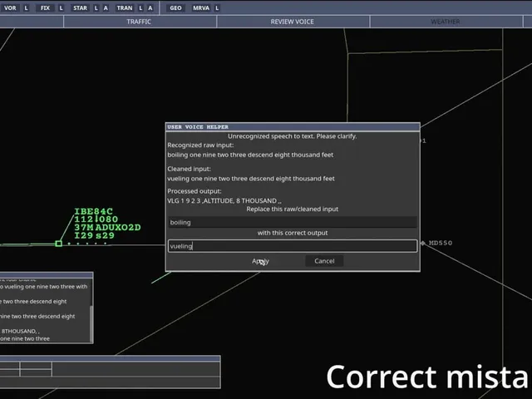
Task: Click the USER VOICE HELPER title bar
Action: tap(293, 127)
